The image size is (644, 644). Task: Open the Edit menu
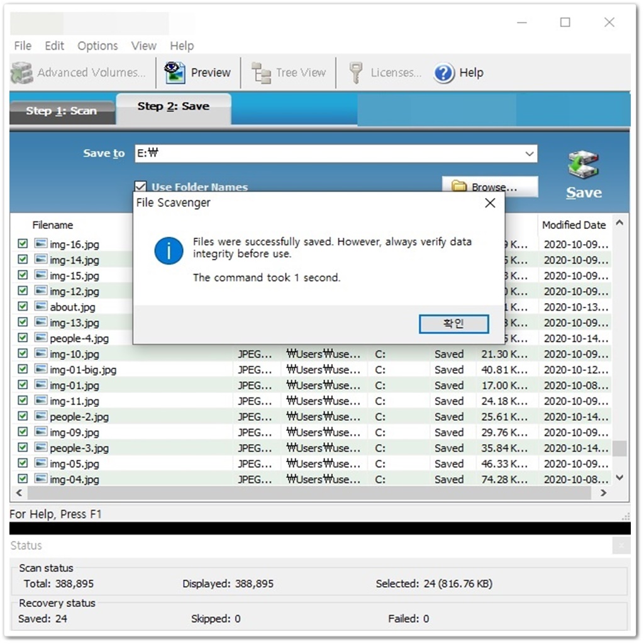(54, 45)
